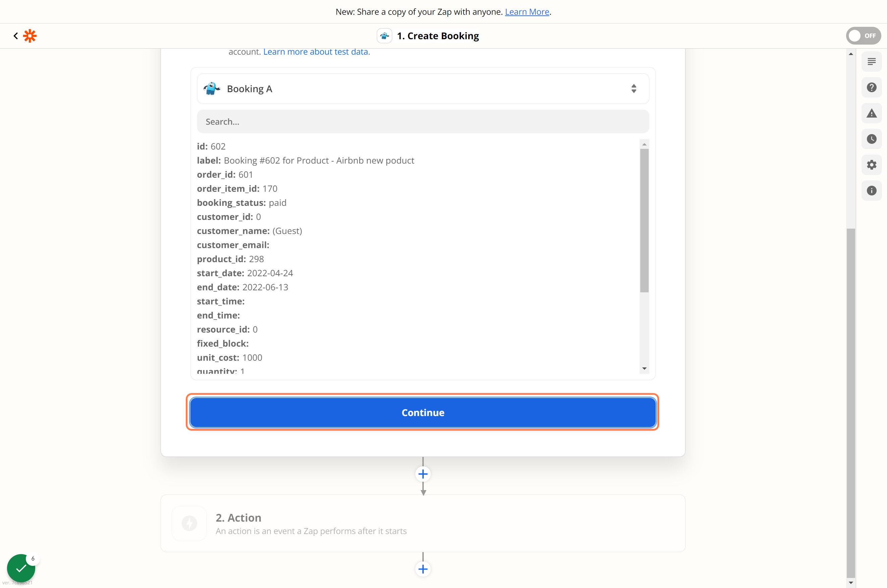Image resolution: width=887 pixels, height=588 pixels.
Task: Open the banner Learn More link
Action: (527, 12)
